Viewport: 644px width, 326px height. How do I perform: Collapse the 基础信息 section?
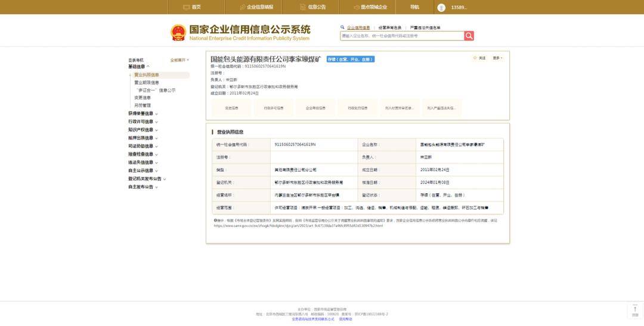pyautogui.click(x=139, y=67)
